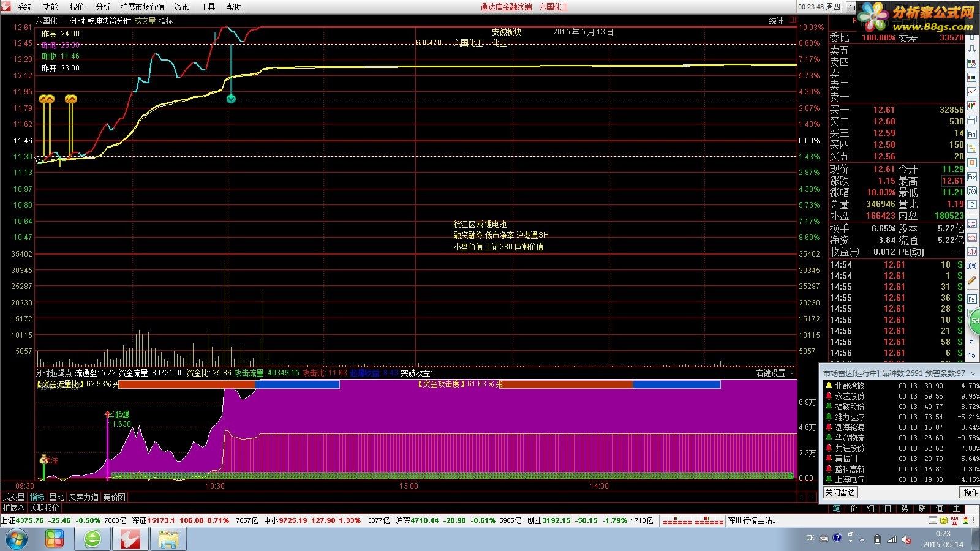980x551 pixels.
Task: Click the circle O icon in right toolbar
Action: pos(972,204)
